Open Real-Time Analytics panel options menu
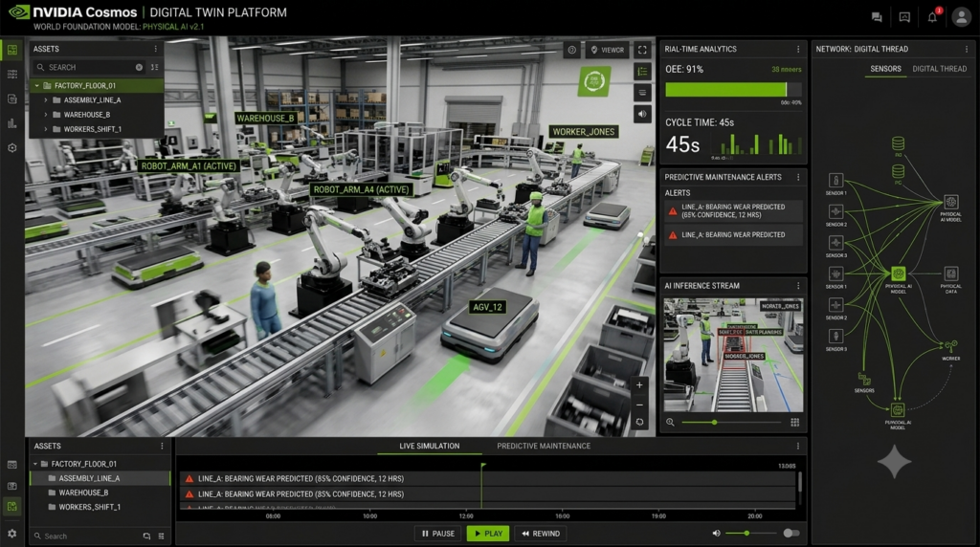The height and width of the screenshot is (547, 980). click(798, 49)
